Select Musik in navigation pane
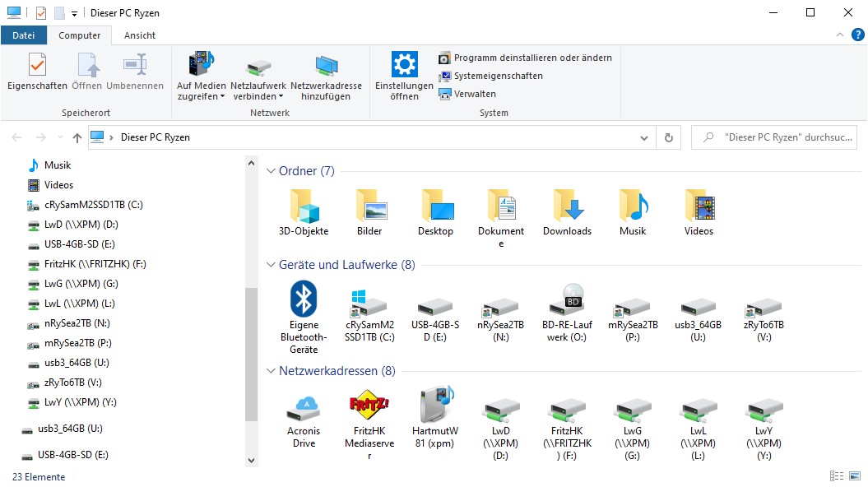868x487 pixels. pyautogui.click(x=49, y=165)
